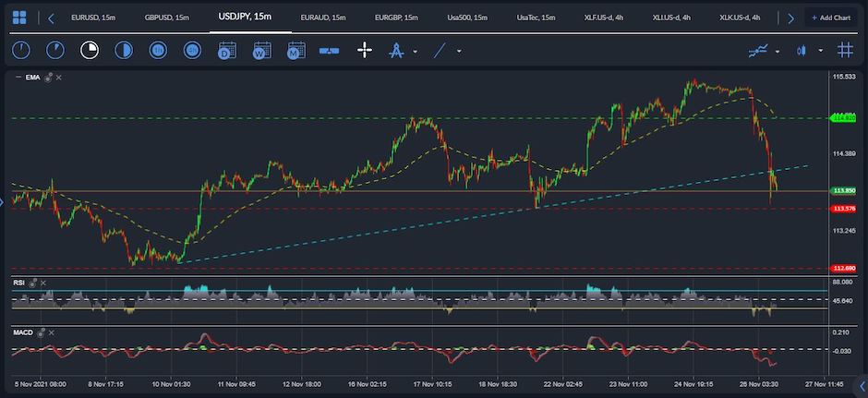Activate the ruler measure tool

pos(329,51)
